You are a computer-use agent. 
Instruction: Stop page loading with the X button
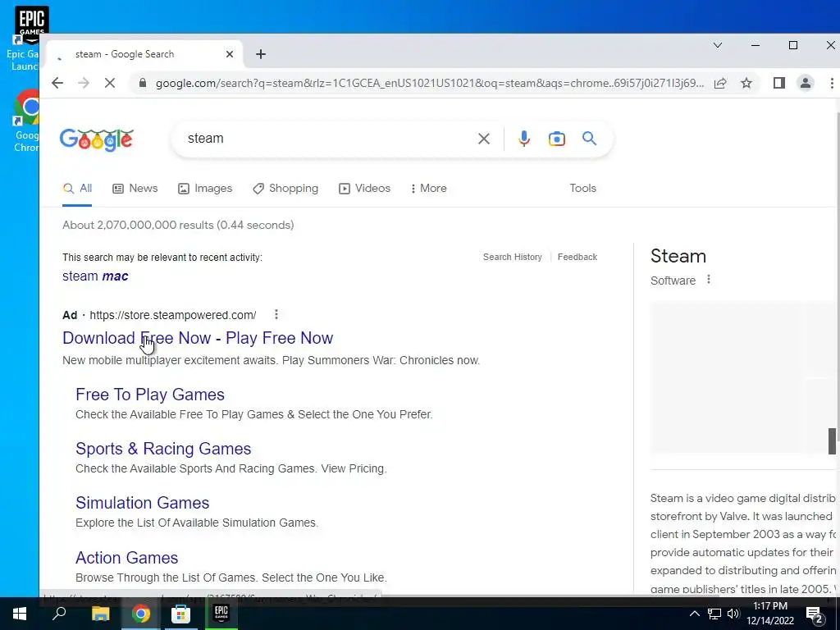pyautogui.click(x=109, y=83)
